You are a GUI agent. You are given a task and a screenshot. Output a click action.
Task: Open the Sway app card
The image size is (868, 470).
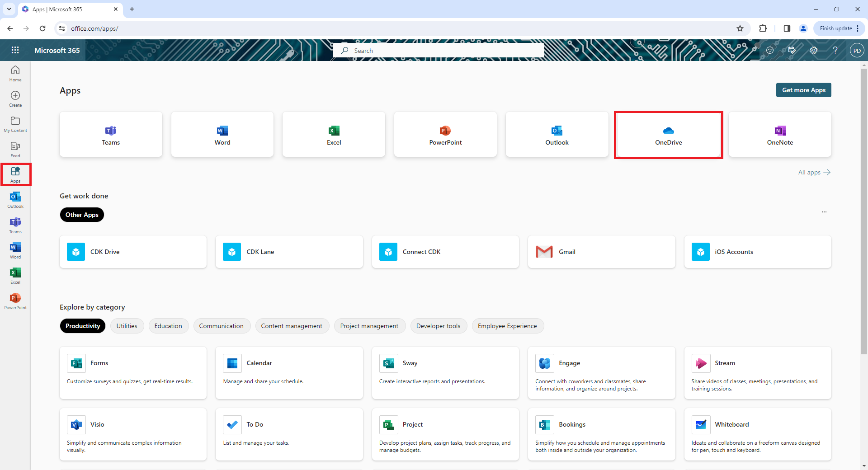[445, 373]
